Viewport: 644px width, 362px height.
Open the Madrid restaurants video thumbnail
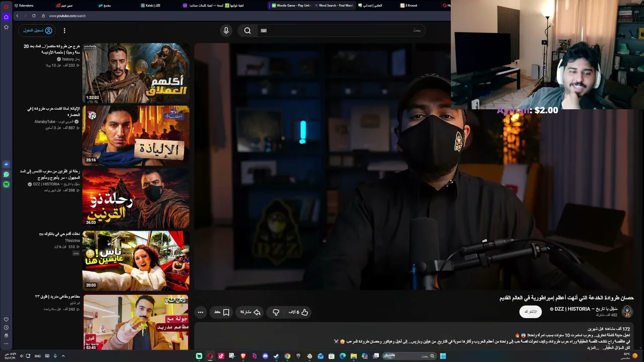(x=136, y=322)
